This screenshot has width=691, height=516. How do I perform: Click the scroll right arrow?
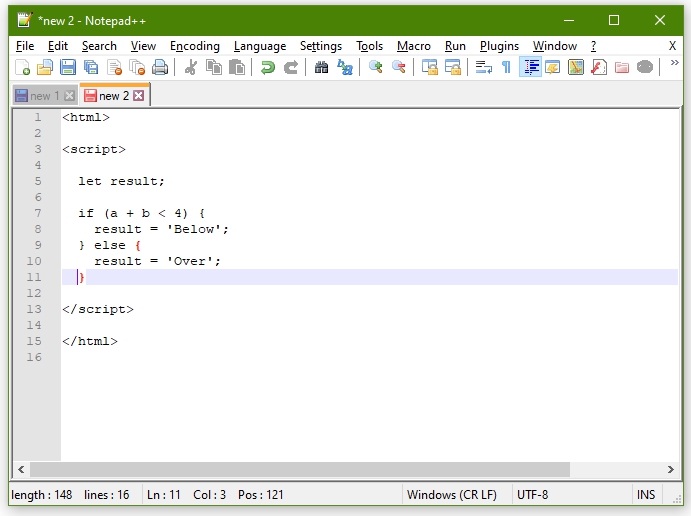pyautogui.click(x=671, y=469)
